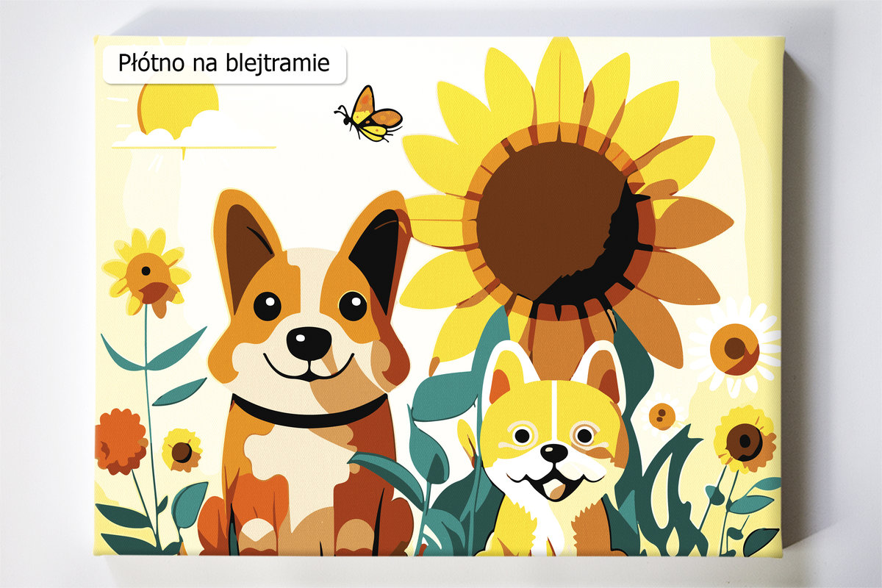Click the big corgi's black collar
882x588 pixels.
tap(309, 415)
